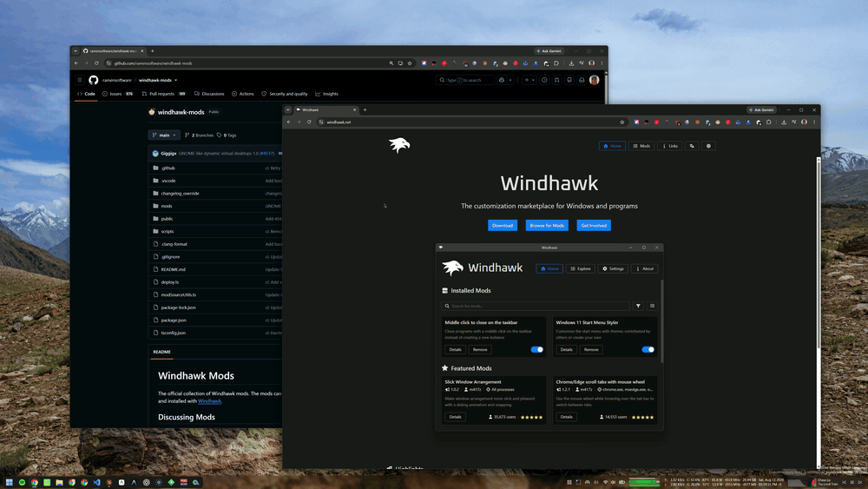Open the Links menu on windhawk.net
868x489 pixels.
tap(669, 146)
